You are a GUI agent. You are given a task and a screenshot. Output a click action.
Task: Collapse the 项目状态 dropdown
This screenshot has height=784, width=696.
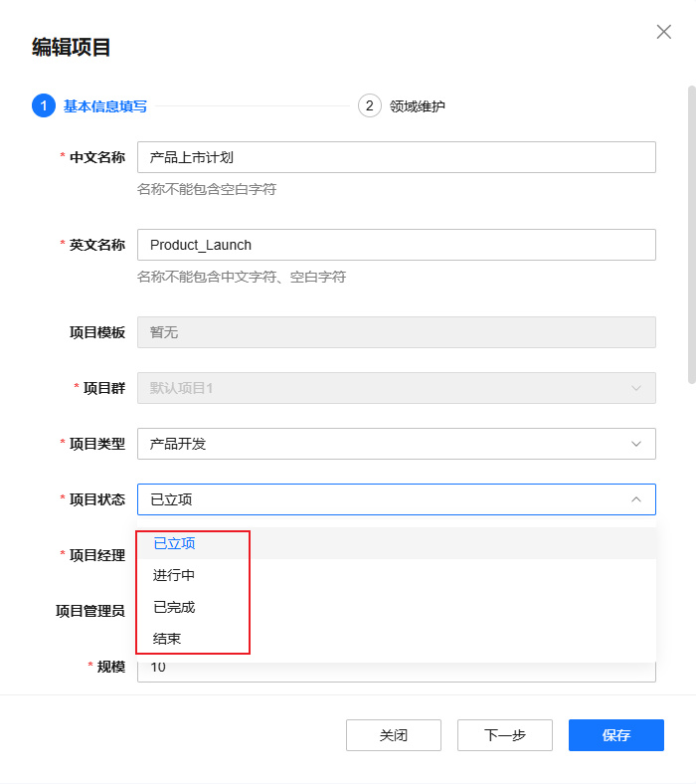[x=396, y=499]
